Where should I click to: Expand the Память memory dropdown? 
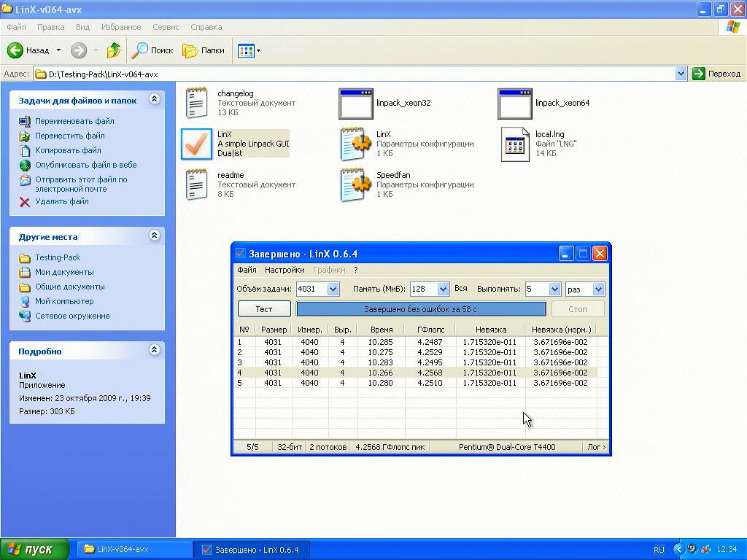point(443,289)
